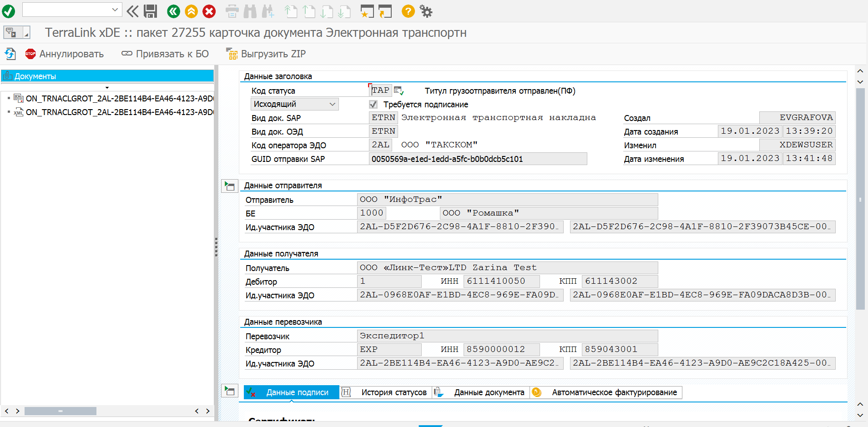Select the Автоматическое фактурирование tab
868x427 pixels.
[614, 392]
